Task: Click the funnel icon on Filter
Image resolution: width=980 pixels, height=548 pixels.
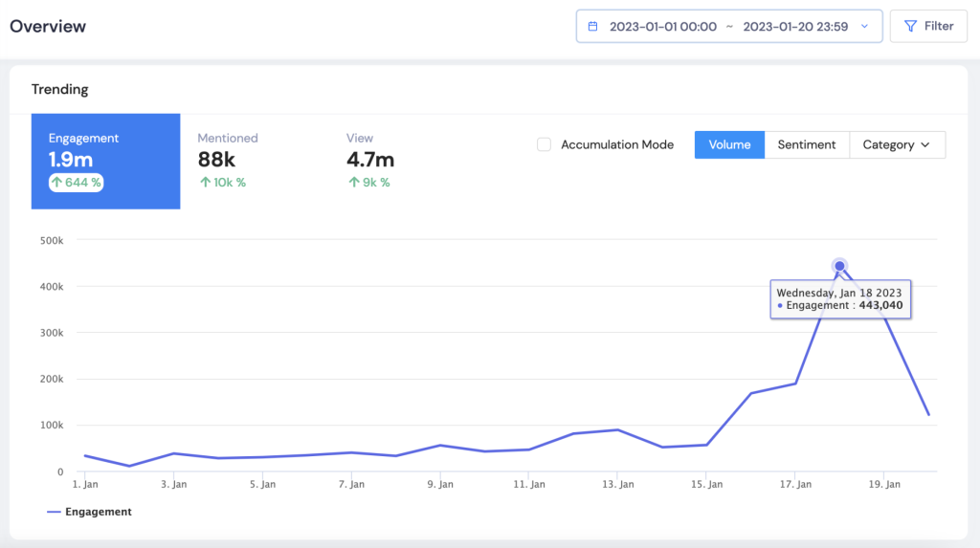Action: click(910, 27)
